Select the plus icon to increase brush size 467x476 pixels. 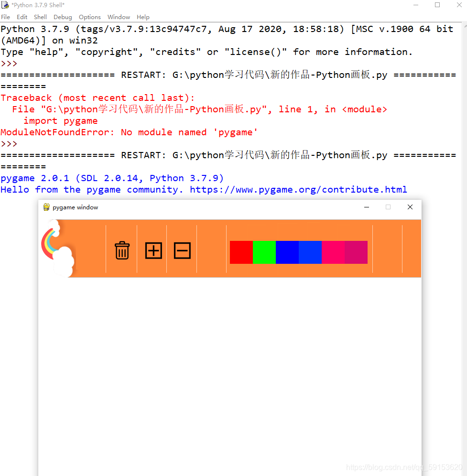point(153,250)
